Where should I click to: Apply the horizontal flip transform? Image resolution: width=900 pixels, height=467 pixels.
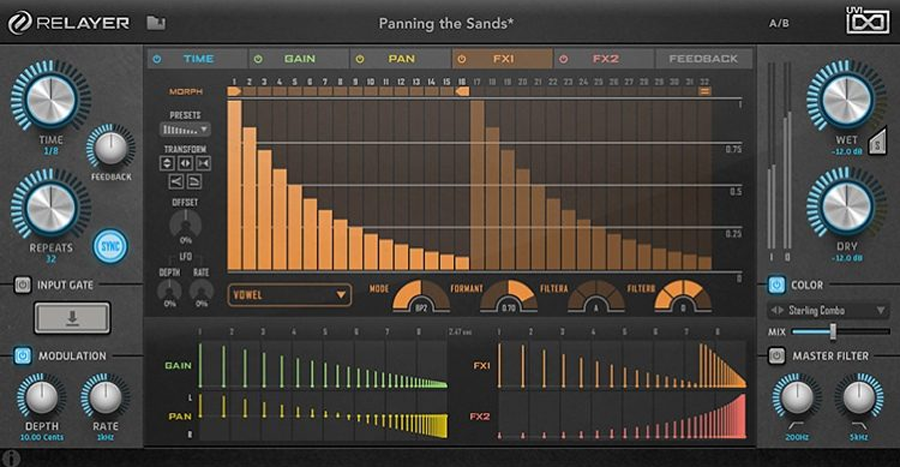click(185, 164)
